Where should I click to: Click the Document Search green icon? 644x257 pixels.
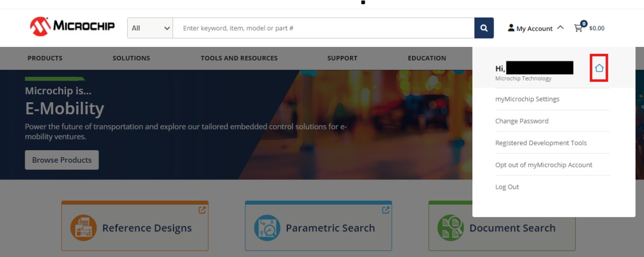450,228
